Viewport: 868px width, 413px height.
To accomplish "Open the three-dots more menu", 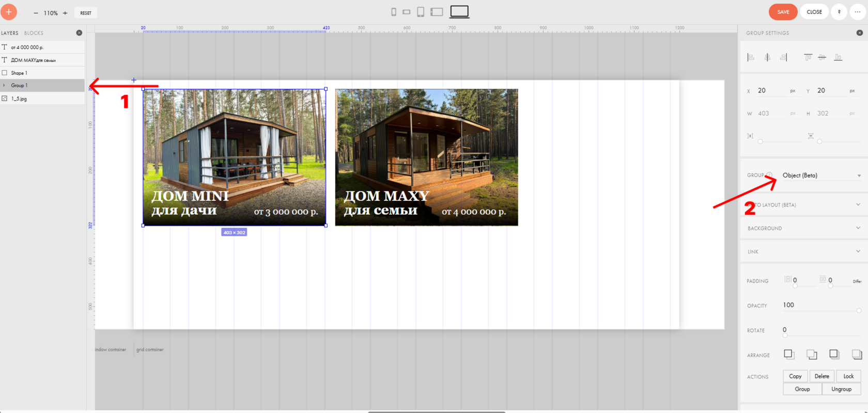I will [x=858, y=12].
